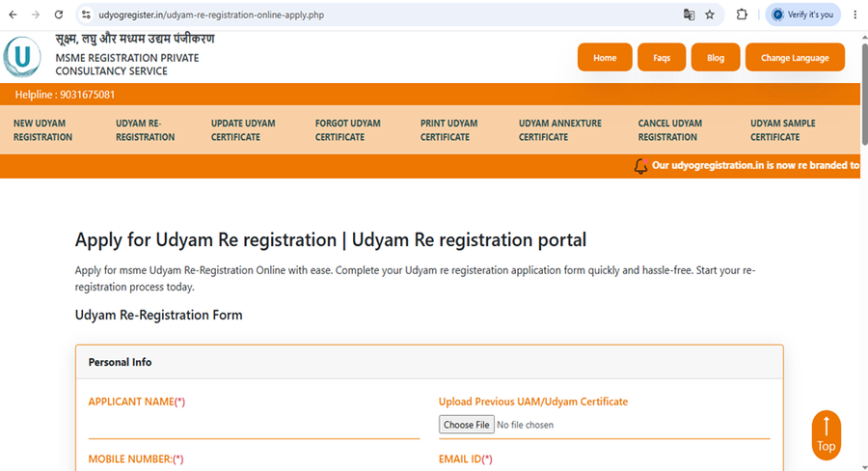Open the translate page icon
Viewport: 868px width, 471px height.
(689, 15)
